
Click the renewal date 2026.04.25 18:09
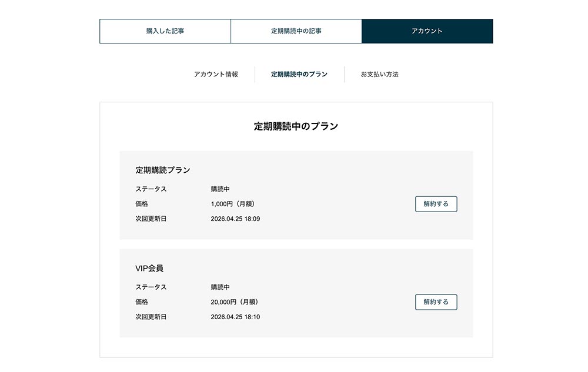tap(235, 219)
